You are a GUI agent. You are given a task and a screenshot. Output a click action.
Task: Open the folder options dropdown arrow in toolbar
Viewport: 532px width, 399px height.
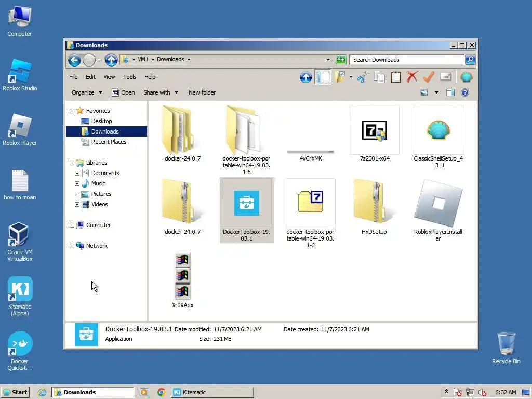pos(351,77)
